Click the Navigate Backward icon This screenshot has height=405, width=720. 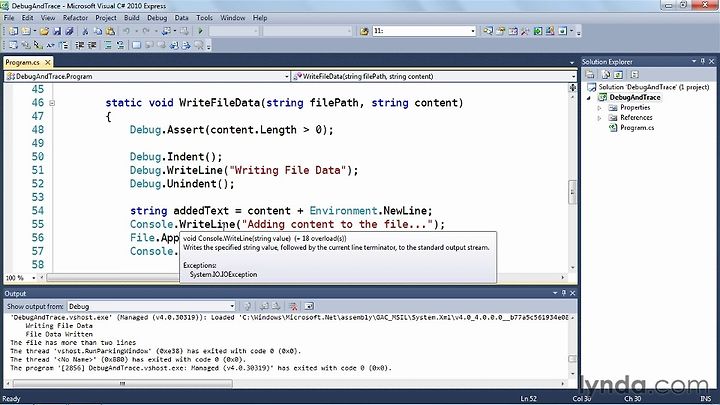click(x=166, y=31)
